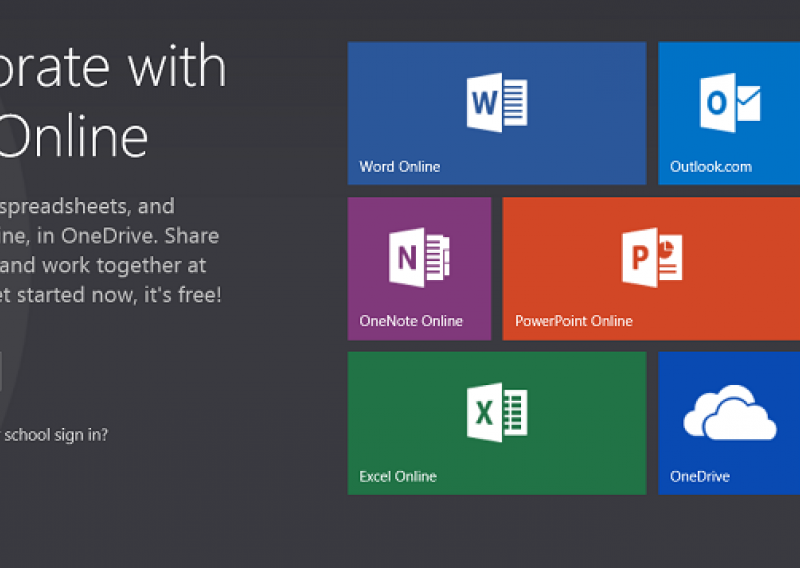Click the Outlook.com envelope icon
The height and width of the screenshot is (568, 800).
pos(730,103)
